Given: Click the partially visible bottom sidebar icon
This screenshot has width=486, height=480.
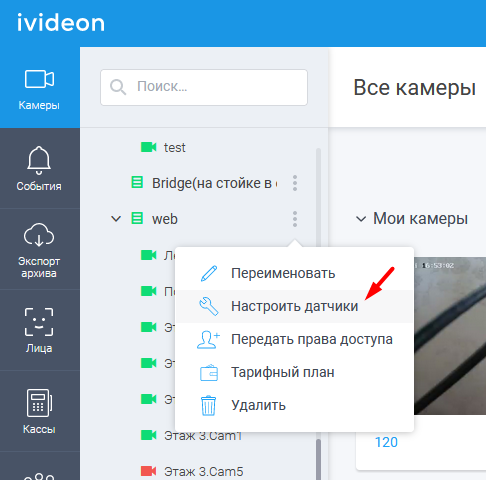Looking at the screenshot, I should click(39, 476).
